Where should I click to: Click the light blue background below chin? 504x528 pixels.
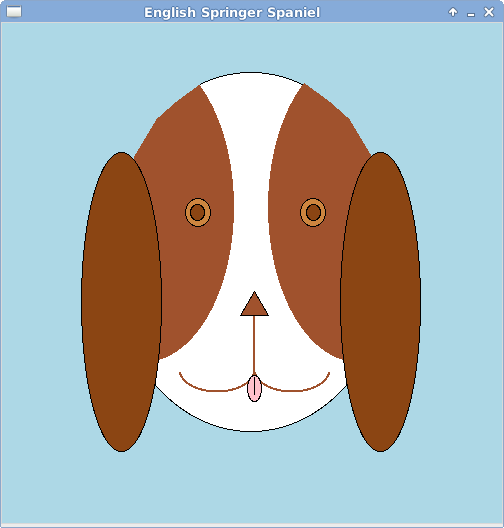pos(252,478)
